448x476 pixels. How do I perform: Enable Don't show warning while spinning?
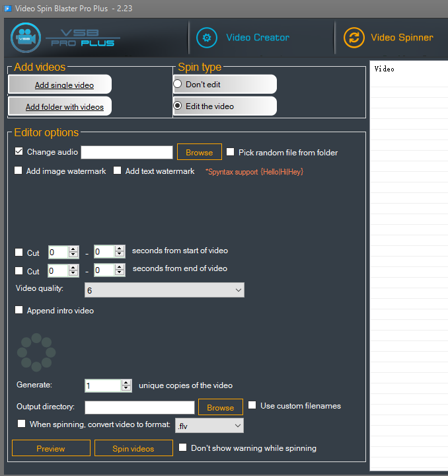pos(182,447)
